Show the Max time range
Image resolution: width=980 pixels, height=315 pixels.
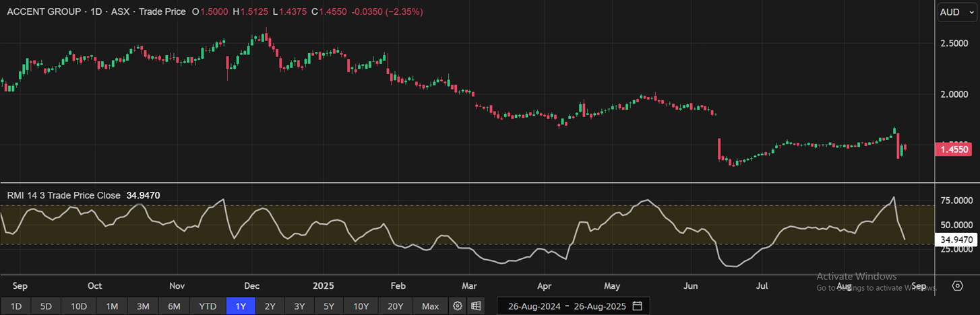[430, 306]
